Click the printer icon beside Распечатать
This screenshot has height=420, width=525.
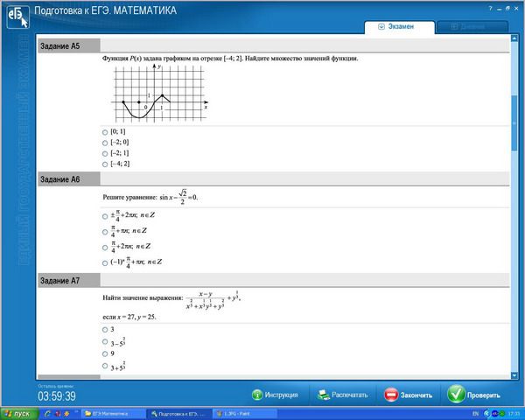[321, 395]
